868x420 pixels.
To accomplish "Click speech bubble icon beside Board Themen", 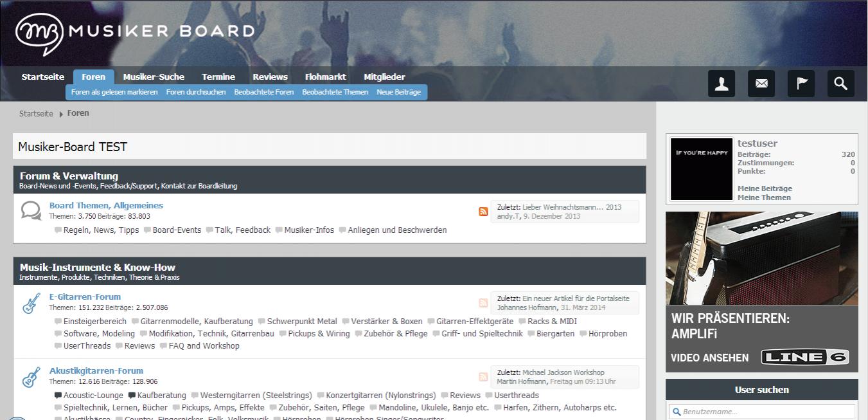I will tap(31, 211).
